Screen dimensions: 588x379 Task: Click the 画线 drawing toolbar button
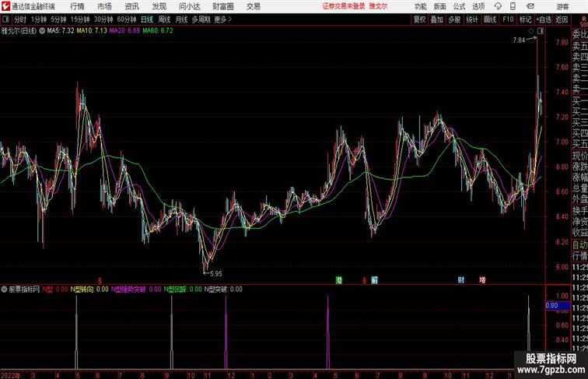click(490, 19)
